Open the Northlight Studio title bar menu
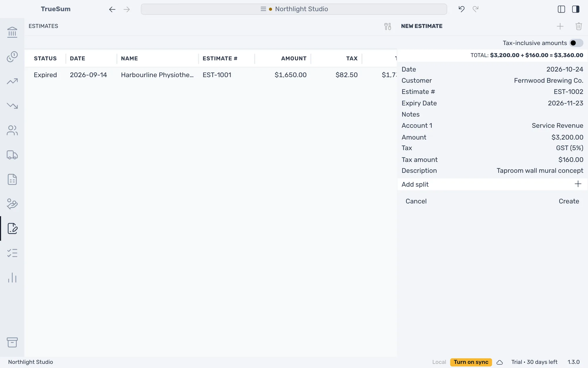This screenshot has height=368, width=588. click(x=294, y=9)
